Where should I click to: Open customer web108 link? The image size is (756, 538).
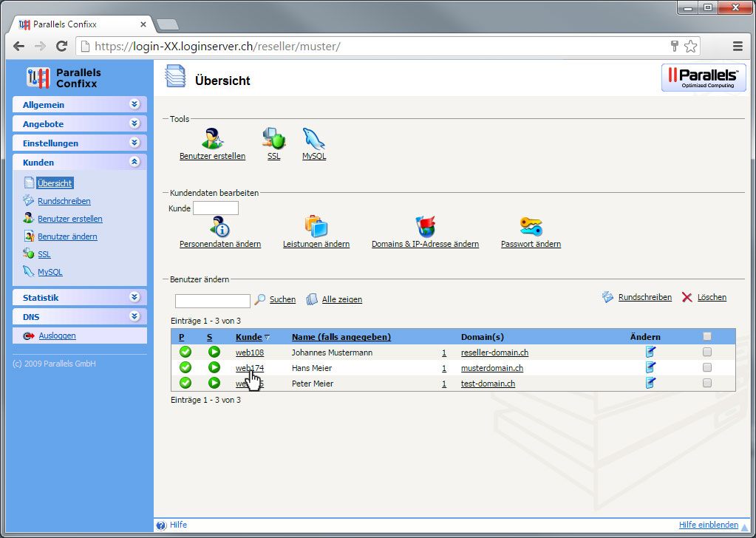(250, 353)
